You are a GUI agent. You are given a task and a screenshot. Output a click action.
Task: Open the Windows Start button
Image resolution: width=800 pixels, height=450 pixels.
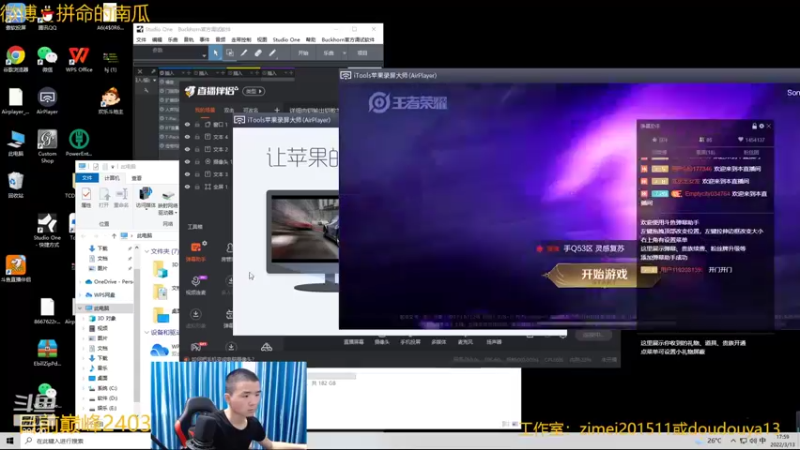[9, 441]
